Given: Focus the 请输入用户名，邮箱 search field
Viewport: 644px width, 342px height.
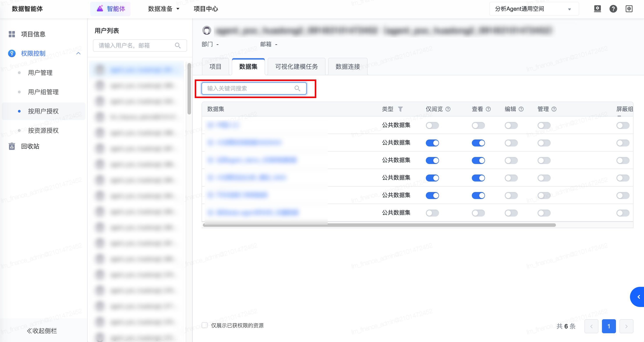Looking at the screenshot, I should (x=140, y=46).
